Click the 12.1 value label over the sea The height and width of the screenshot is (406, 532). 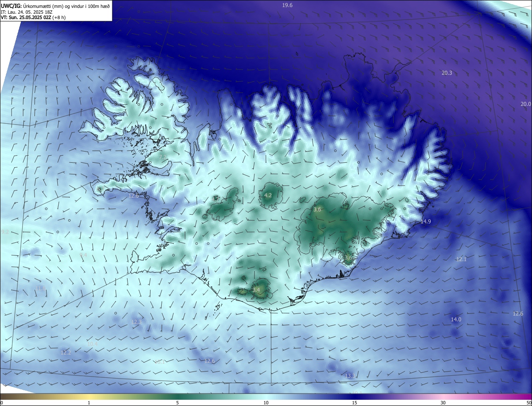461,259
